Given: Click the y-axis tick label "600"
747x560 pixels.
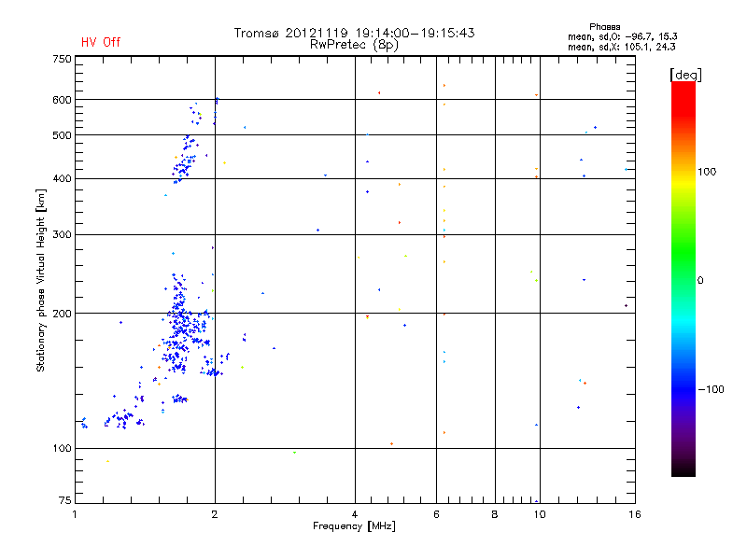Looking at the screenshot, I should 62,100.
